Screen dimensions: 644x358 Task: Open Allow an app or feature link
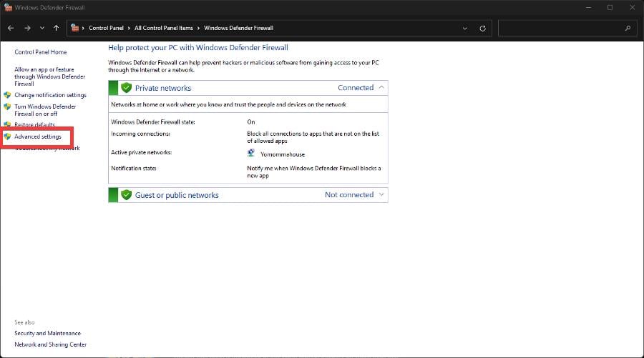[x=49, y=76]
